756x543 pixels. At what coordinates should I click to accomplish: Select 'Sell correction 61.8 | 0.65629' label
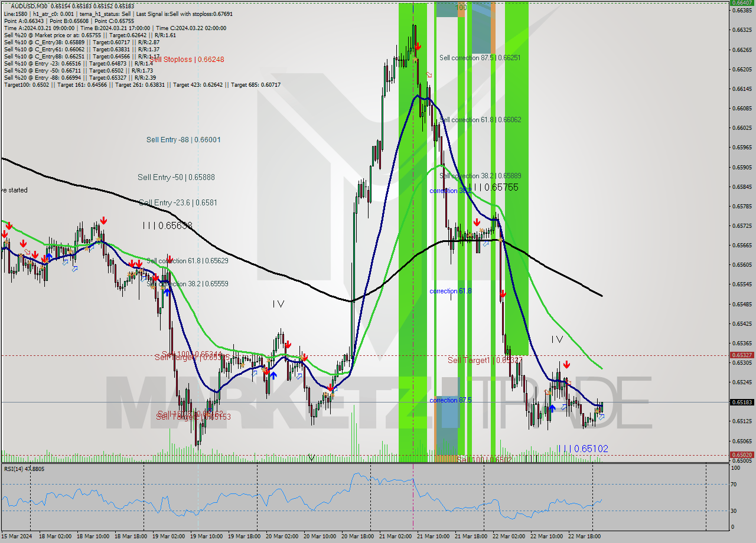[x=187, y=261]
